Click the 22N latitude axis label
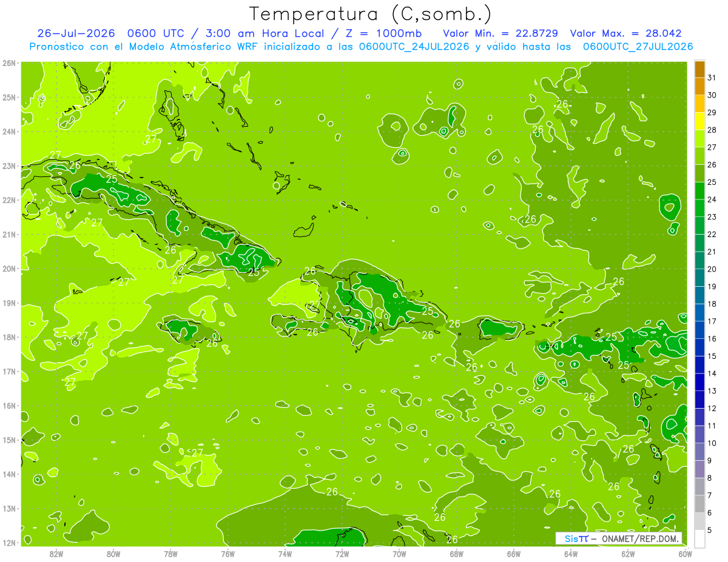 [x=8, y=200]
